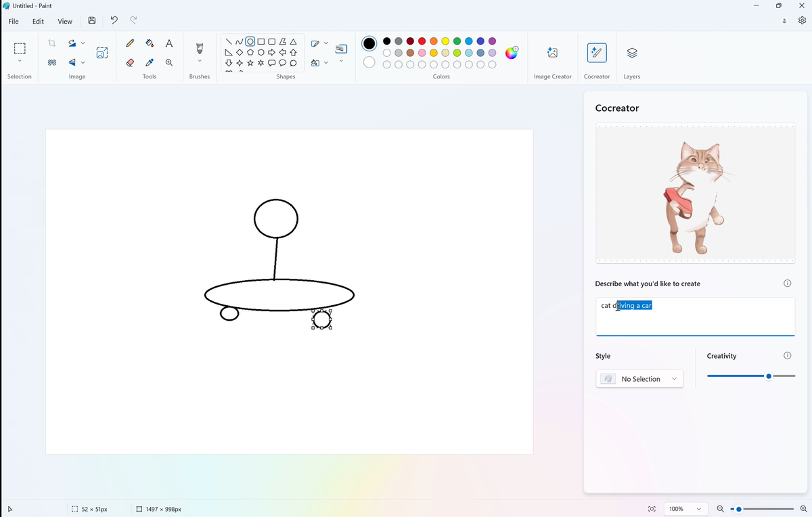
Task: Click the Flip image icon
Action: 72,62
